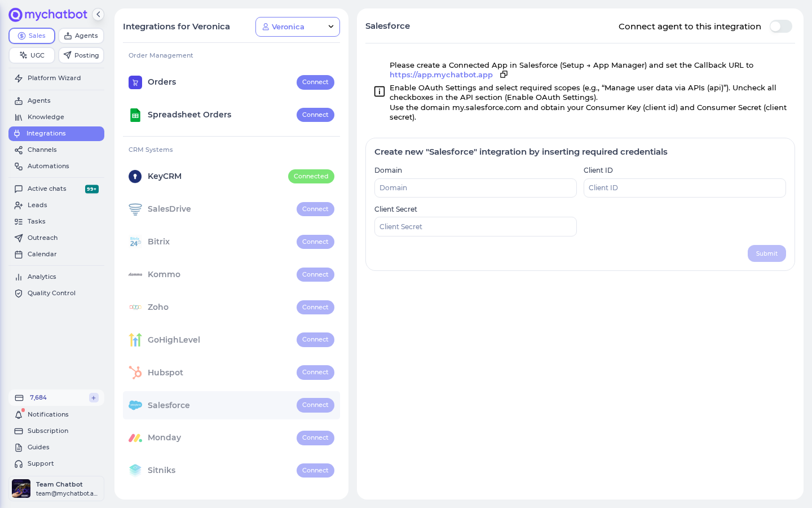Image resolution: width=812 pixels, height=508 pixels.
Task: Focus the Client ID input field
Action: pos(685,188)
